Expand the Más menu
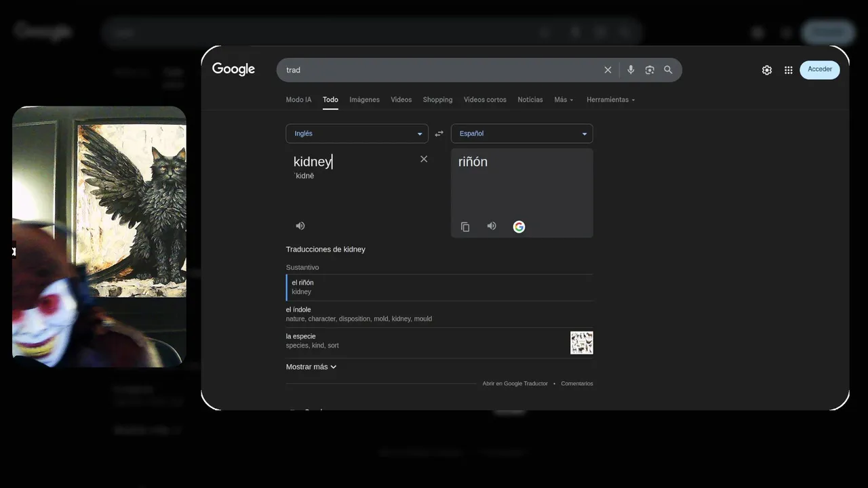The width and height of the screenshot is (868, 488). (564, 100)
